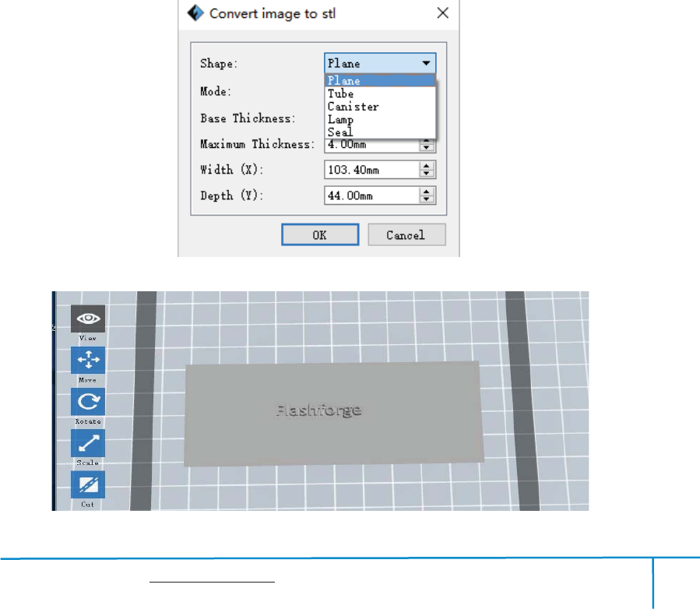This screenshot has width=700, height=609.
Task: Decrease Maximum Thickness with down arrow
Action: [427, 148]
